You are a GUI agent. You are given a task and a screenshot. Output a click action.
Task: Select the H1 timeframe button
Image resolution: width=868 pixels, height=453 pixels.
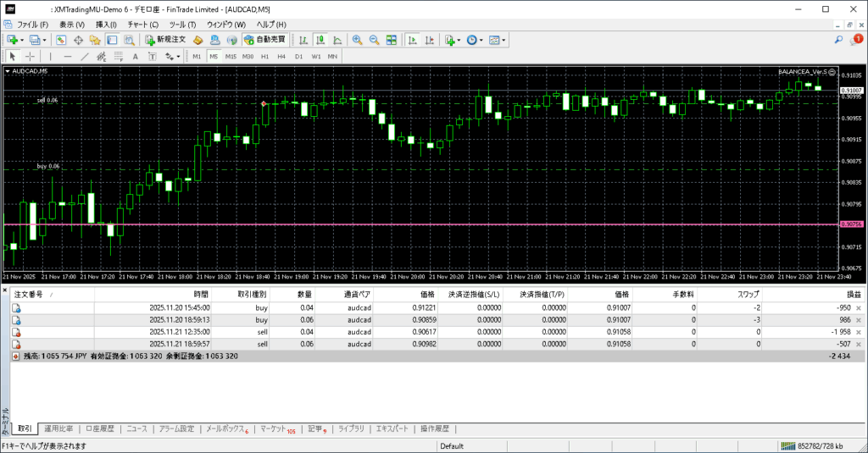click(x=264, y=57)
